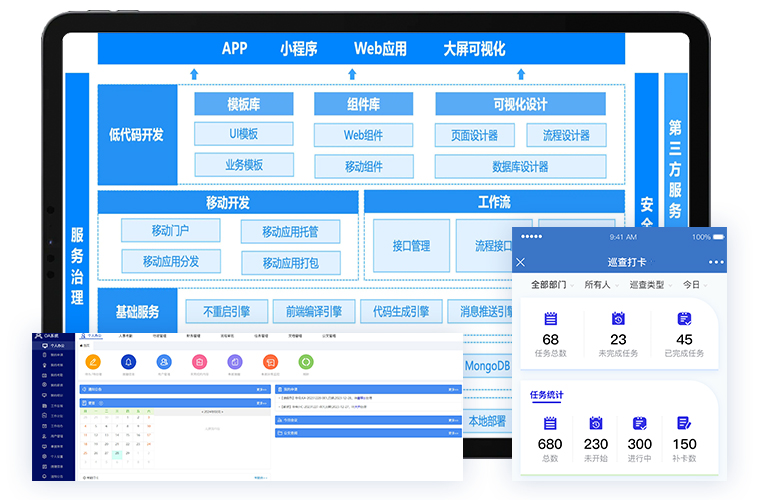Open the red-orange shortcut icon in OA home
This screenshot has width=760, height=500.
click(x=270, y=362)
